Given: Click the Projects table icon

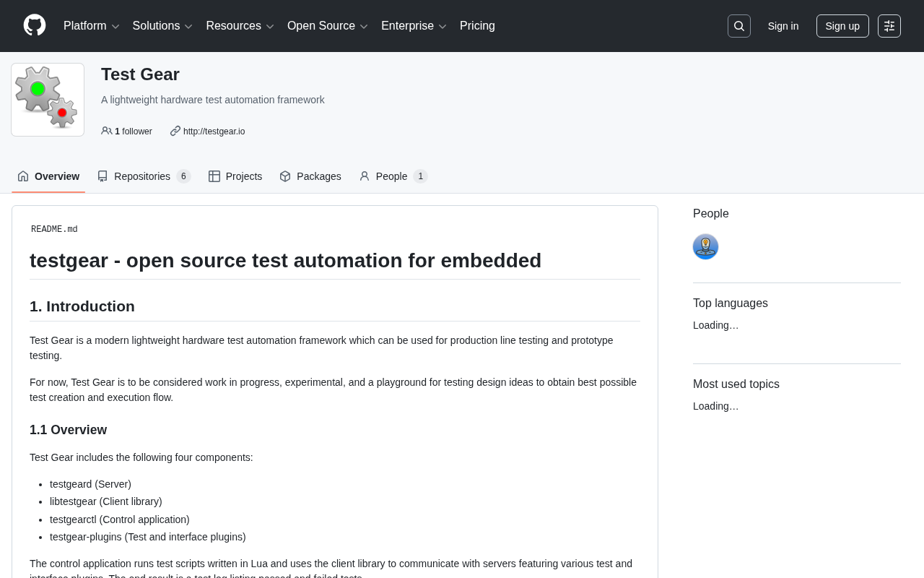Looking at the screenshot, I should pyautogui.click(x=214, y=176).
